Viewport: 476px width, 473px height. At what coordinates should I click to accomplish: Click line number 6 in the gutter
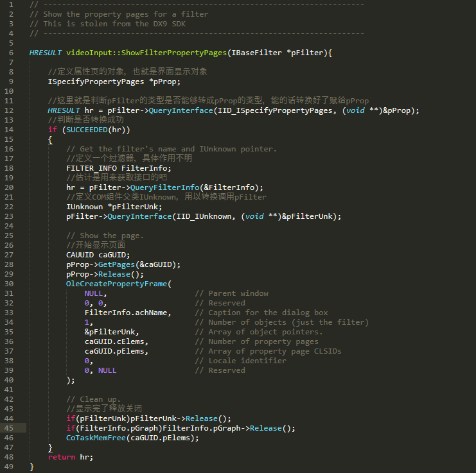coord(11,53)
